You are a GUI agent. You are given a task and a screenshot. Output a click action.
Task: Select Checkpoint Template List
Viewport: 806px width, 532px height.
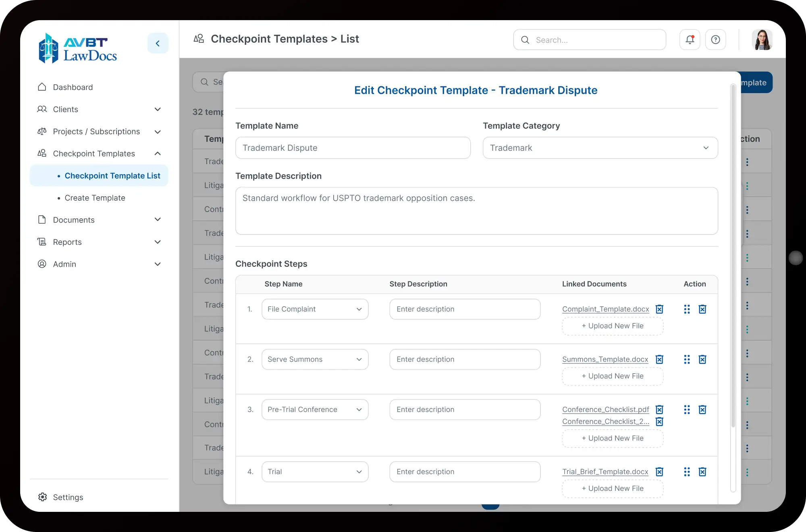tap(99, 176)
